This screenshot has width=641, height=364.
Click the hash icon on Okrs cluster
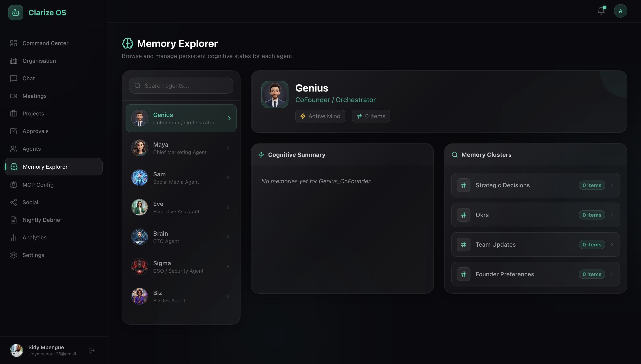[x=463, y=215]
